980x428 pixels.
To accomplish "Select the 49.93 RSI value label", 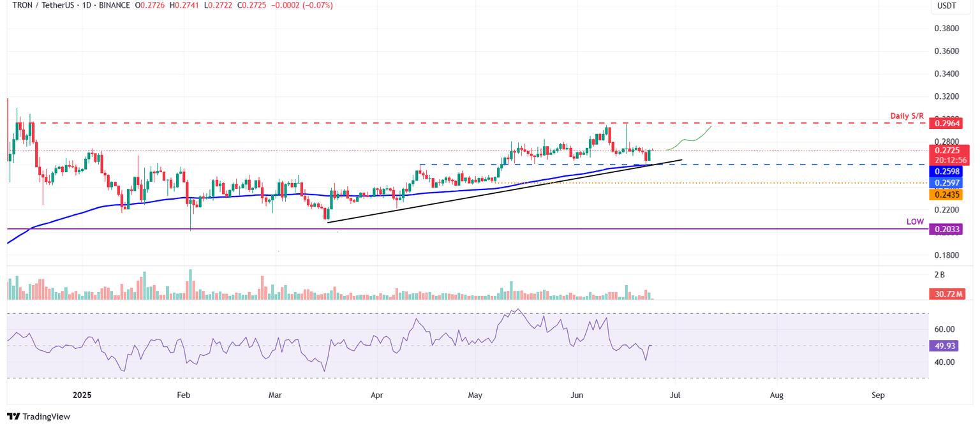I will pyautogui.click(x=945, y=345).
